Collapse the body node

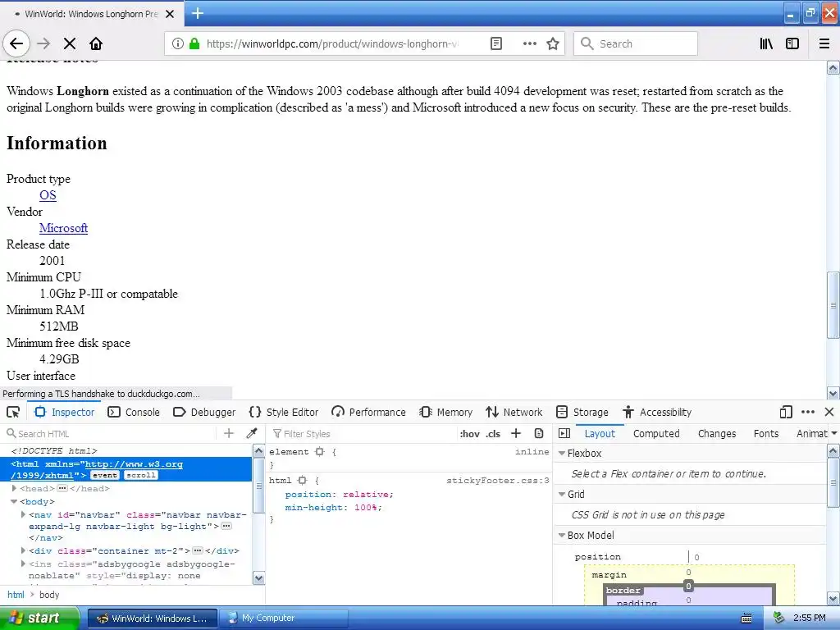click(15, 502)
